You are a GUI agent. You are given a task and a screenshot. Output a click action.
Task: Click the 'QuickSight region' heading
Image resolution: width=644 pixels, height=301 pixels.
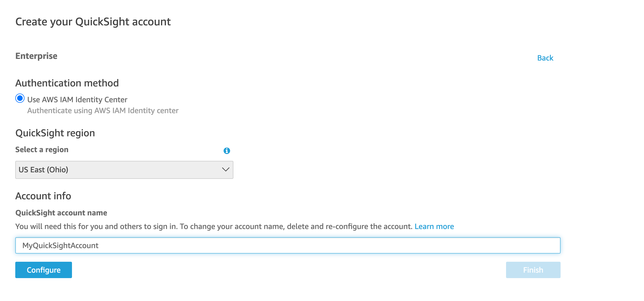(x=55, y=133)
